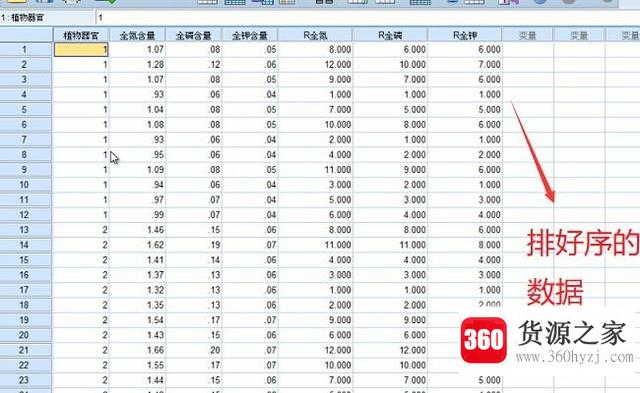Select the 全钾含量 column header
This screenshot has width=640, height=393.
tap(250, 36)
